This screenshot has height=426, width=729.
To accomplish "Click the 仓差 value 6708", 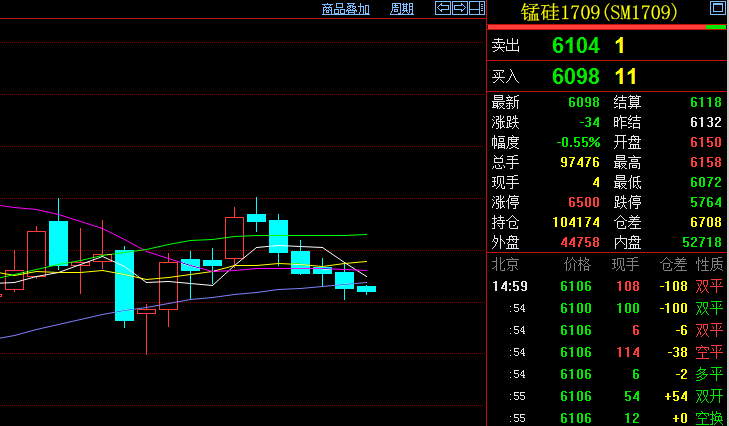I will click(706, 222).
